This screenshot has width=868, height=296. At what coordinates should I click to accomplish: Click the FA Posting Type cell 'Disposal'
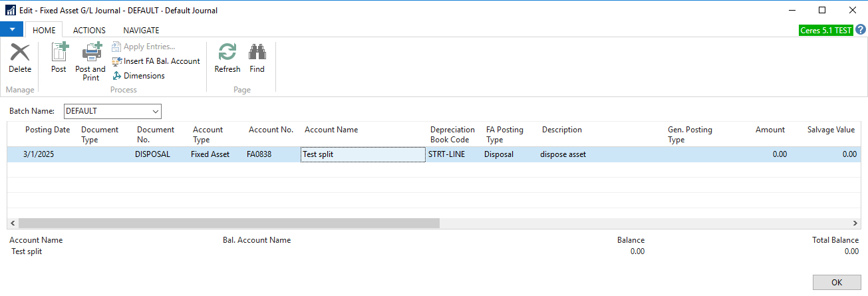499,154
